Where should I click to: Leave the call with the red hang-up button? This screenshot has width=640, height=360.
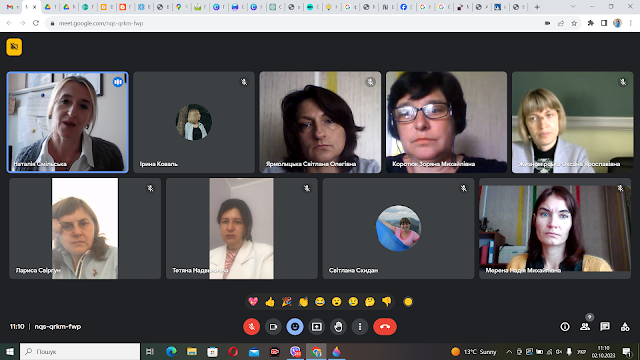coord(384,327)
